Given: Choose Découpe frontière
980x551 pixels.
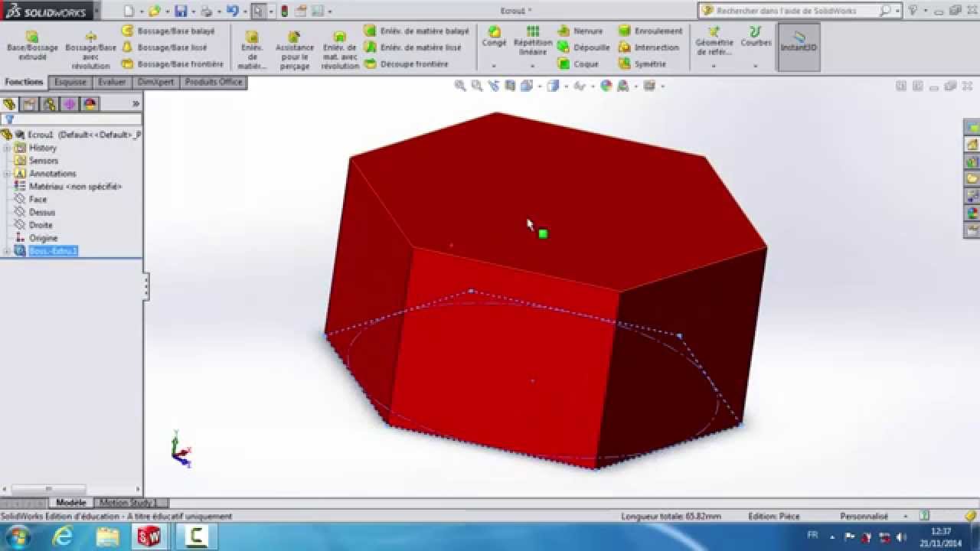Looking at the screenshot, I should (x=407, y=64).
